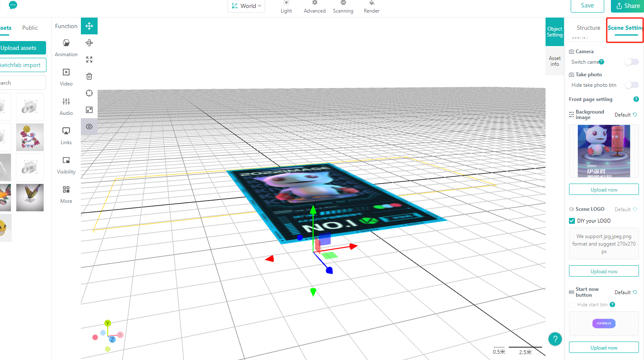Click the green Y-axis arrow handle
644x360 pixels.
(313, 210)
